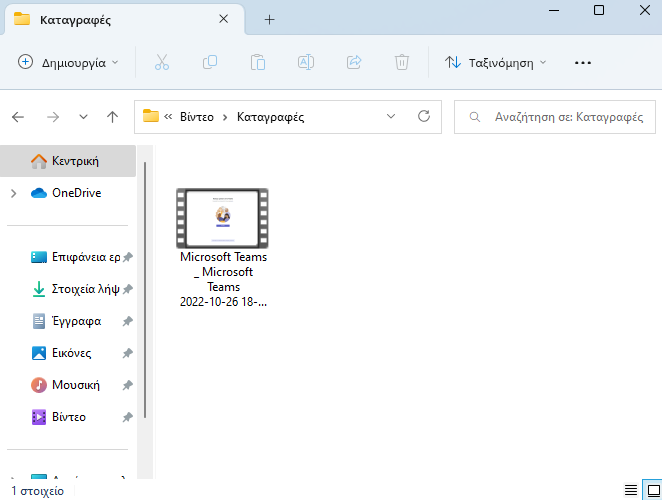Click the folder icon in address bar

(151, 116)
